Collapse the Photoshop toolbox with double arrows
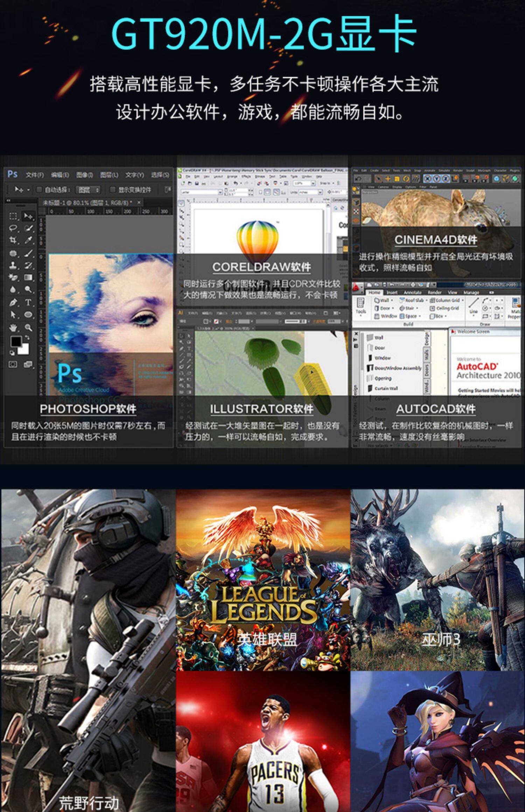This screenshot has height=812, width=525. click(x=9, y=200)
